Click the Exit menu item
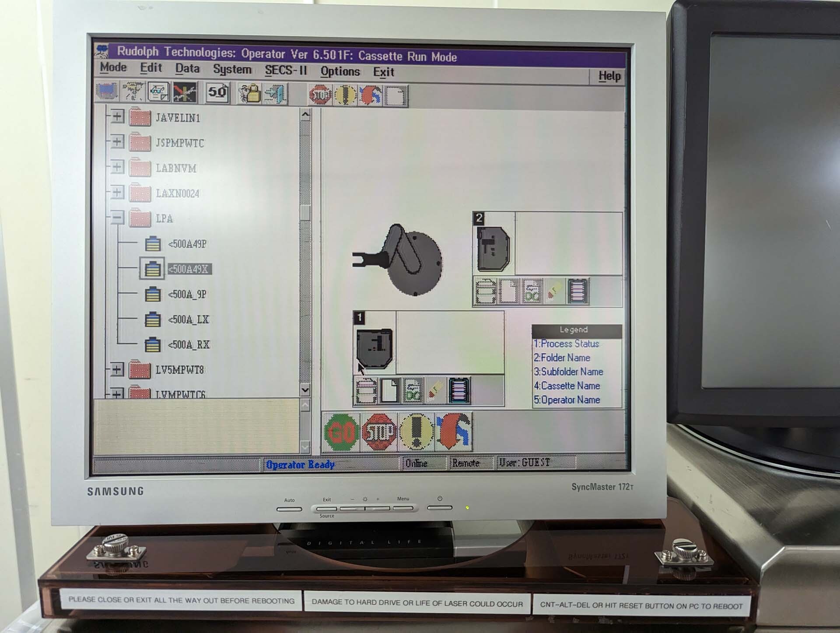 pos(384,72)
